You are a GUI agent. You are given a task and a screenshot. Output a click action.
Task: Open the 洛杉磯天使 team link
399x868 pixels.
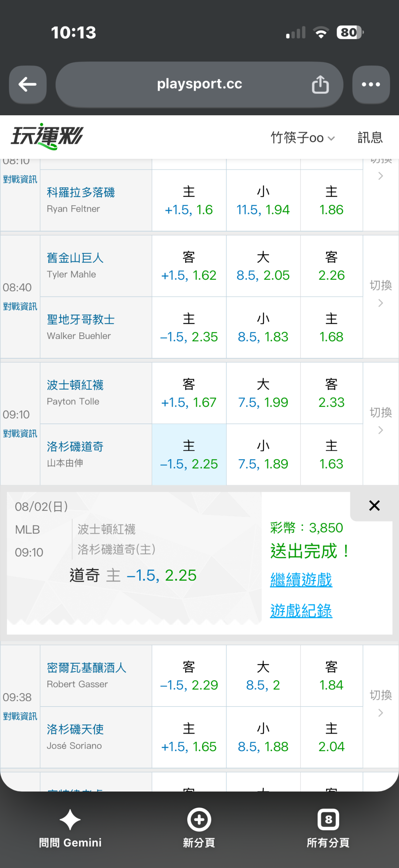tap(75, 729)
